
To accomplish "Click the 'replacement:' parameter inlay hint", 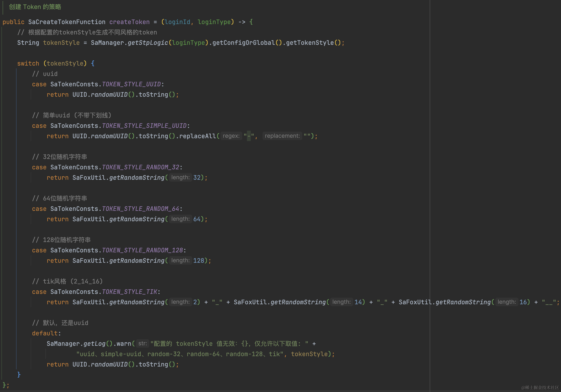I will [282, 136].
